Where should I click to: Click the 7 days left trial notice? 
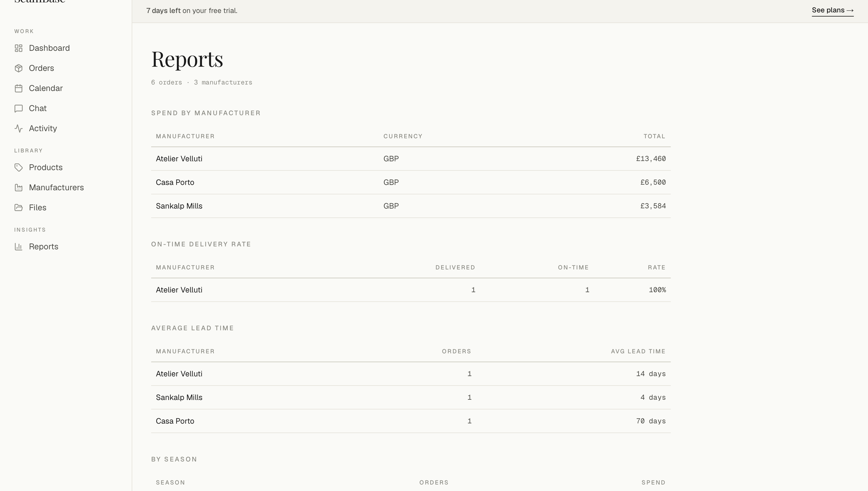[192, 11]
